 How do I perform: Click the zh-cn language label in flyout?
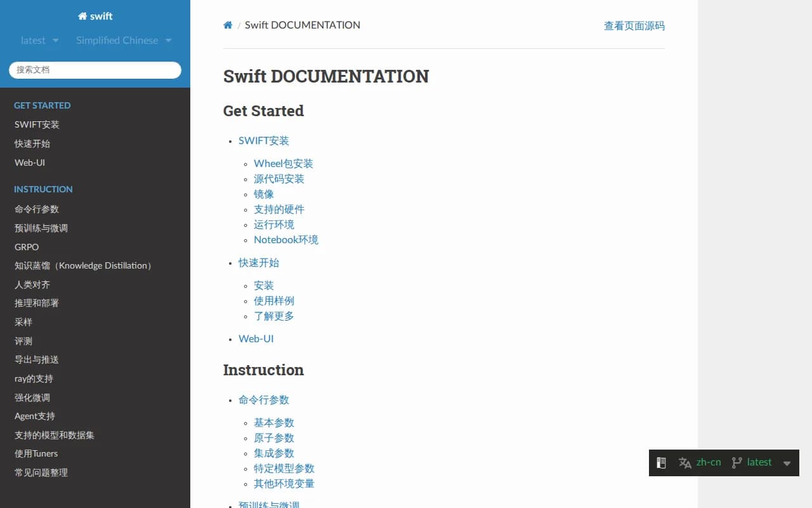pyautogui.click(x=709, y=462)
